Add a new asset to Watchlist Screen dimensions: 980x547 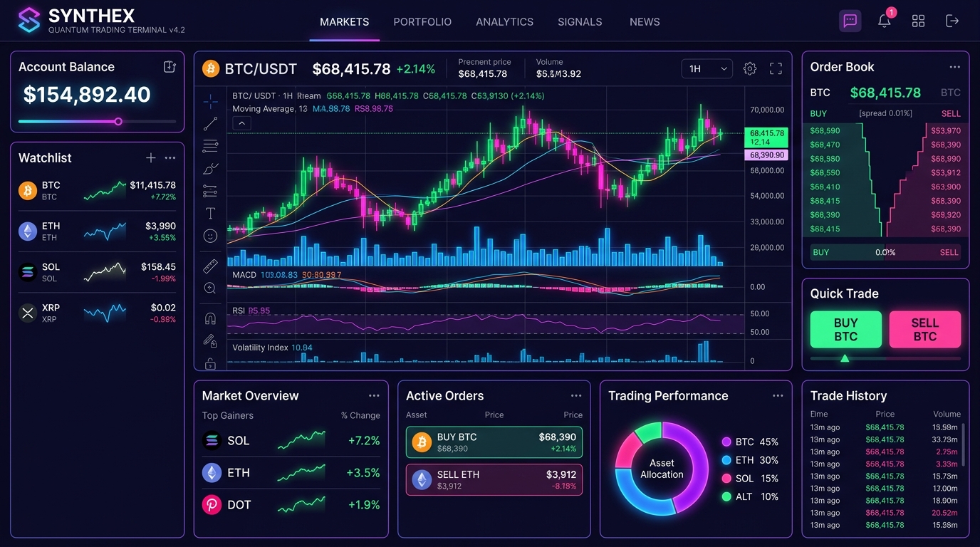point(151,158)
